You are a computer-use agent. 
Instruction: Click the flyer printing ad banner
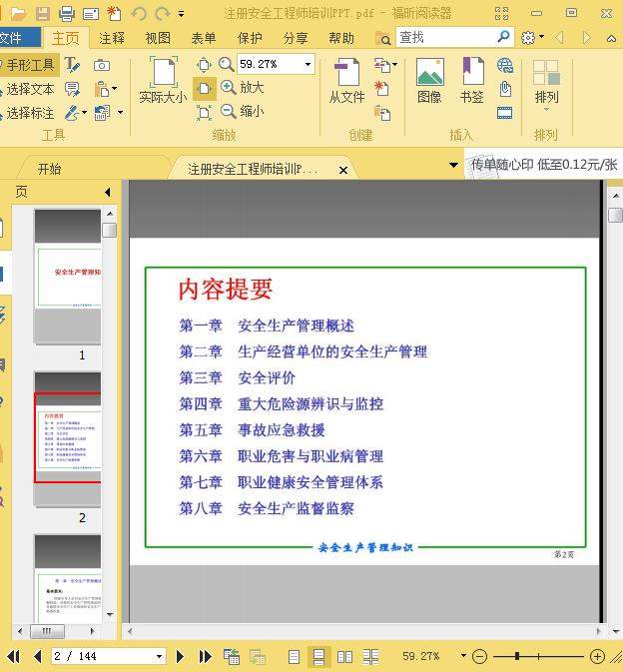pyautogui.click(x=544, y=164)
